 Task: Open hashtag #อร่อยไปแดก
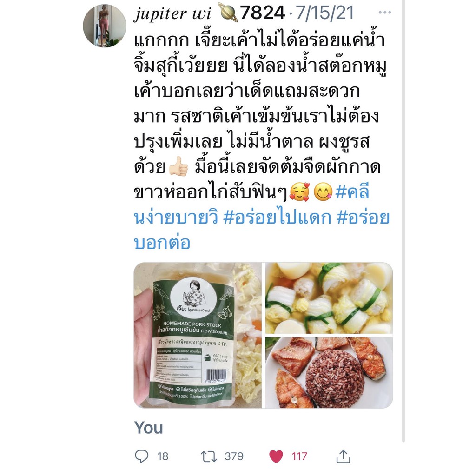277,218
